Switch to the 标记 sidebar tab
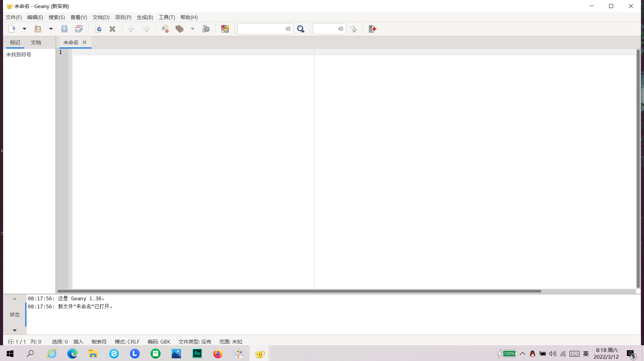This screenshot has width=644, height=361. [x=15, y=42]
